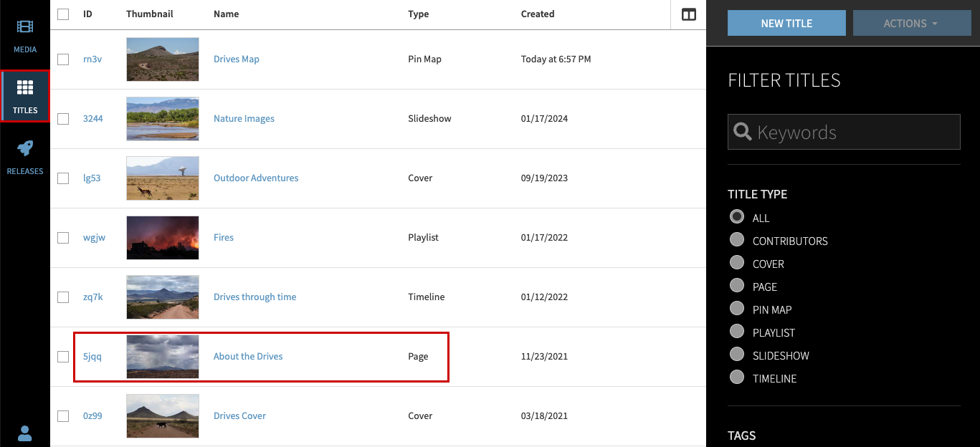The height and width of the screenshot is (447, 980).
Task: Click the magnifier icon in the Keywords field
Action: coord(742,132)
